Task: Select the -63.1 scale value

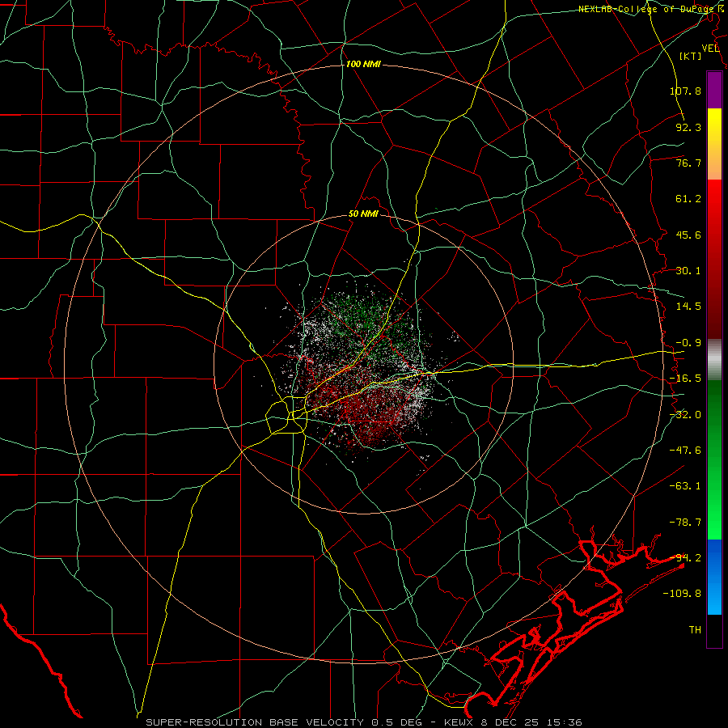Action: [x=685, y=486]
